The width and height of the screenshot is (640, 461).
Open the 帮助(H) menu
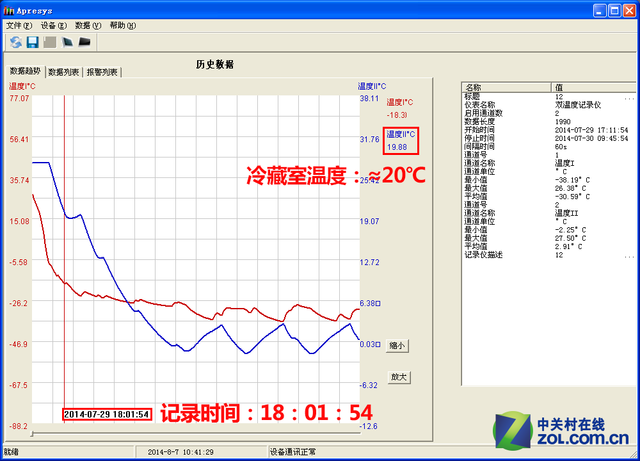(x=122, y=25)
